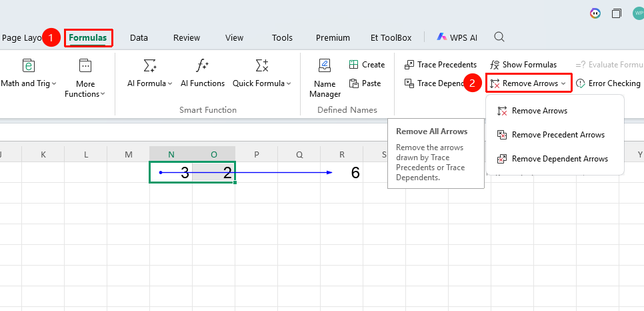644x311 pixels.
Task: Click the window layout icon at top right
Action: point(617,13)
